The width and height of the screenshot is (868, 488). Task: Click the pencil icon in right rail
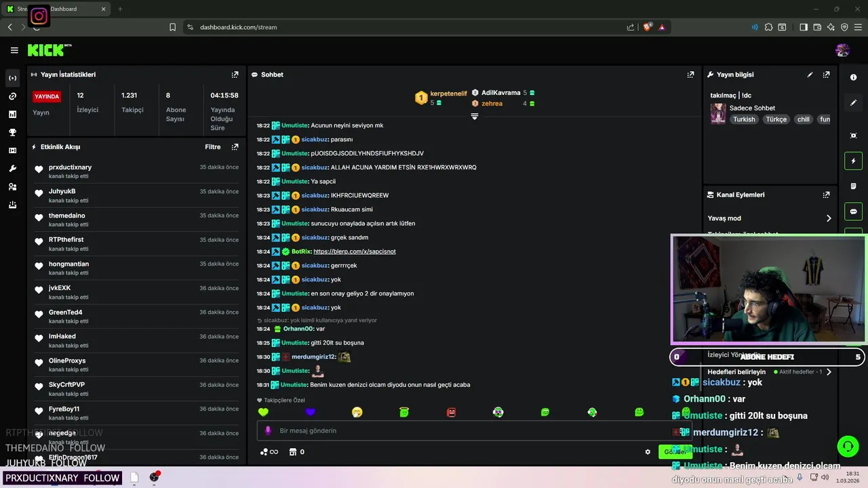click(x=854, y=103)
